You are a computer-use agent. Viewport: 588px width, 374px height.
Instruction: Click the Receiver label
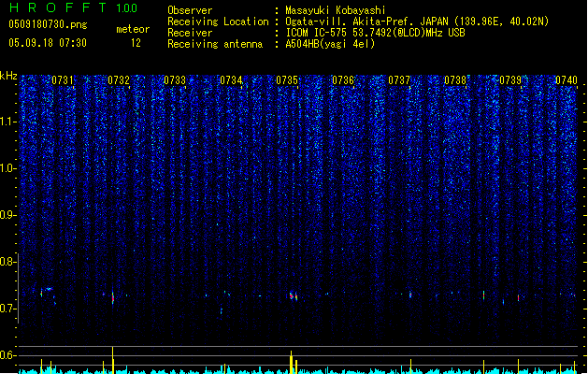pyautogui.click(x=190, y=33)
